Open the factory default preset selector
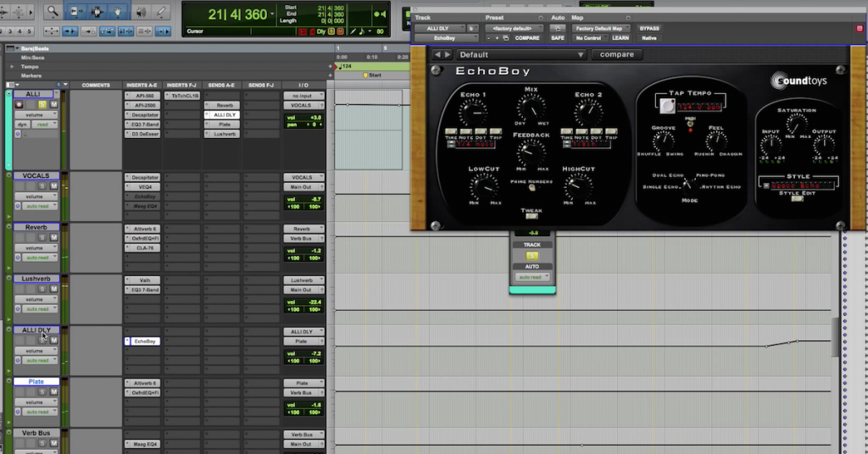The width and height of the screenshot is (868, 454). (x=515, y=28)
